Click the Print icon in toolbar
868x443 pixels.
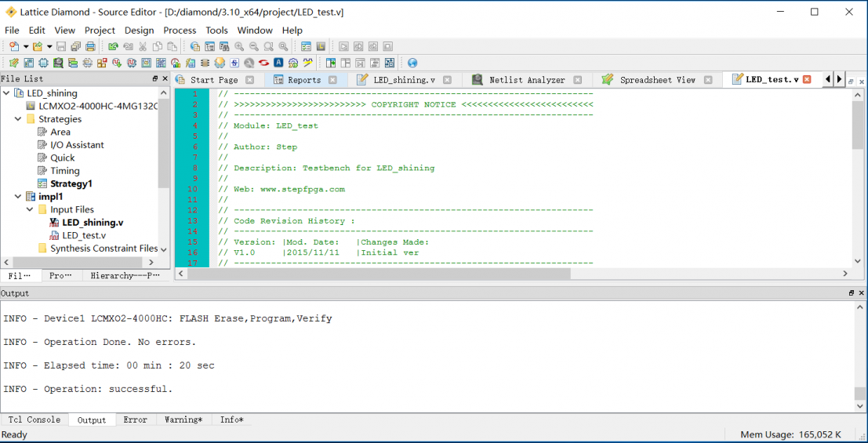coord(90,46)
